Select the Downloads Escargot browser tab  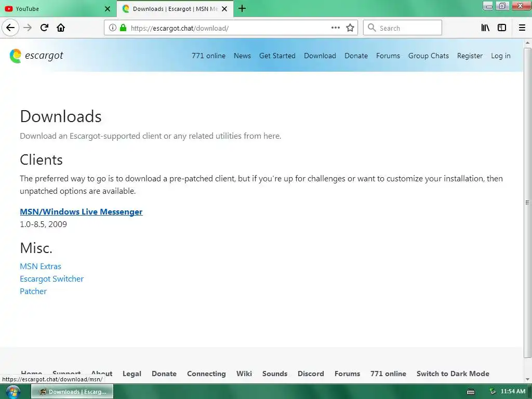pos(175,9)
